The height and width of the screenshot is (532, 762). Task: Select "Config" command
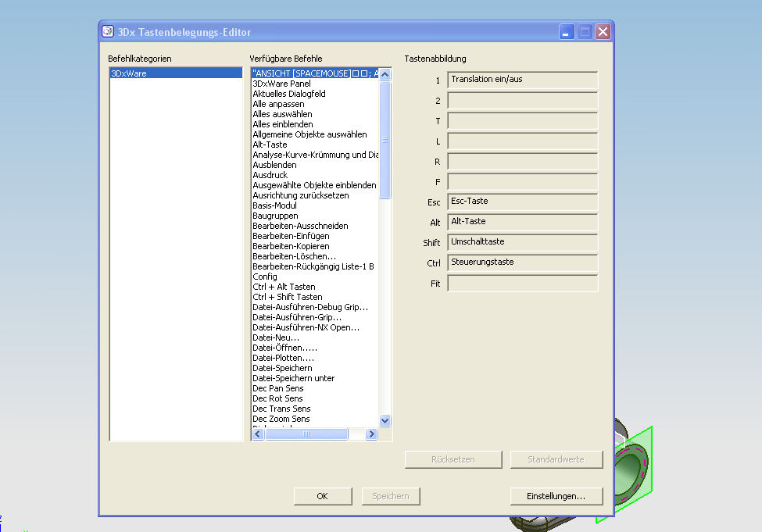pos(314,277)
